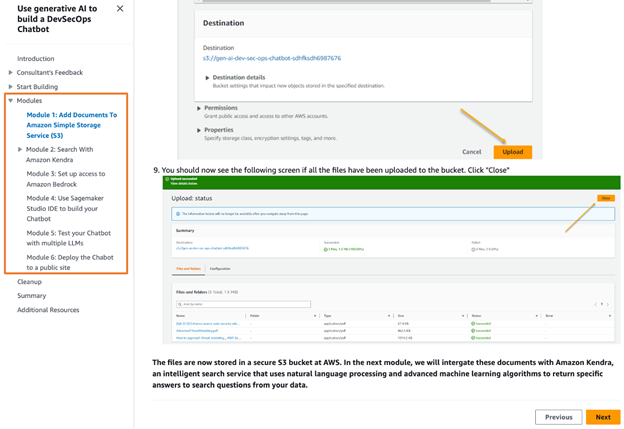Close the workshop navigation sidebar
This screenshot has height=429, width=624.
tap(120, 8)
